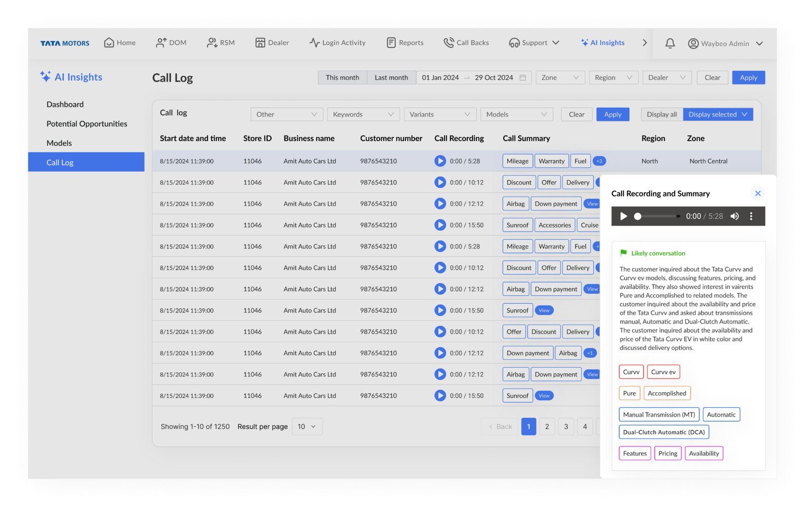Close the Call Recording and Summary panel

tap(757, 193)
